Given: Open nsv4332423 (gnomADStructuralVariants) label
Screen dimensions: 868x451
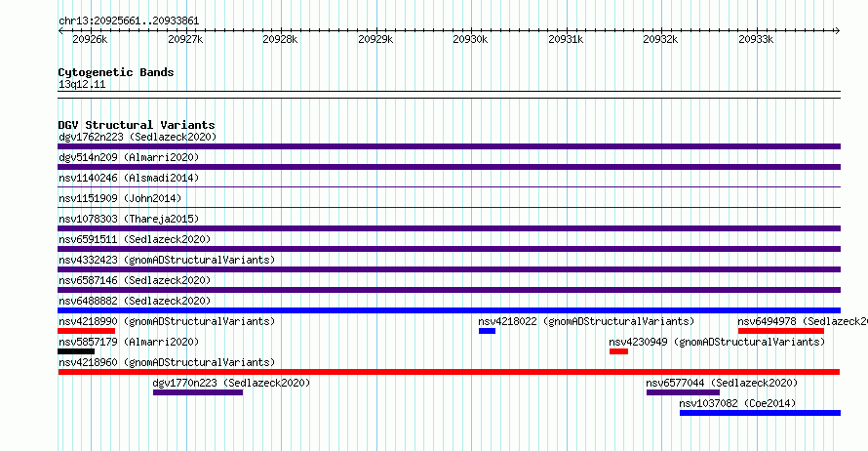Looking at the screenshot, I should [x=167, y=260].
